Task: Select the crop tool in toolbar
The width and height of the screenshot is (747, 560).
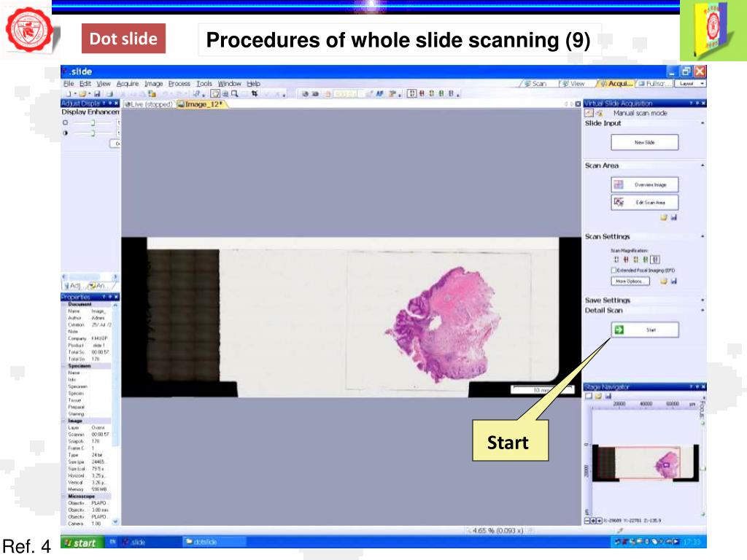Action: 255,94
